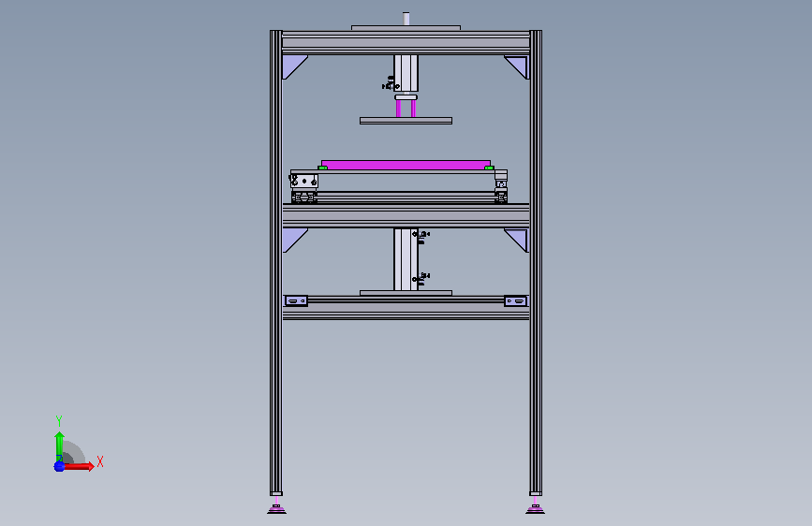The width and height of the screenshot is (812, 526).
Task: Click the X label on the coordinate triad
Action: point(100,461)
